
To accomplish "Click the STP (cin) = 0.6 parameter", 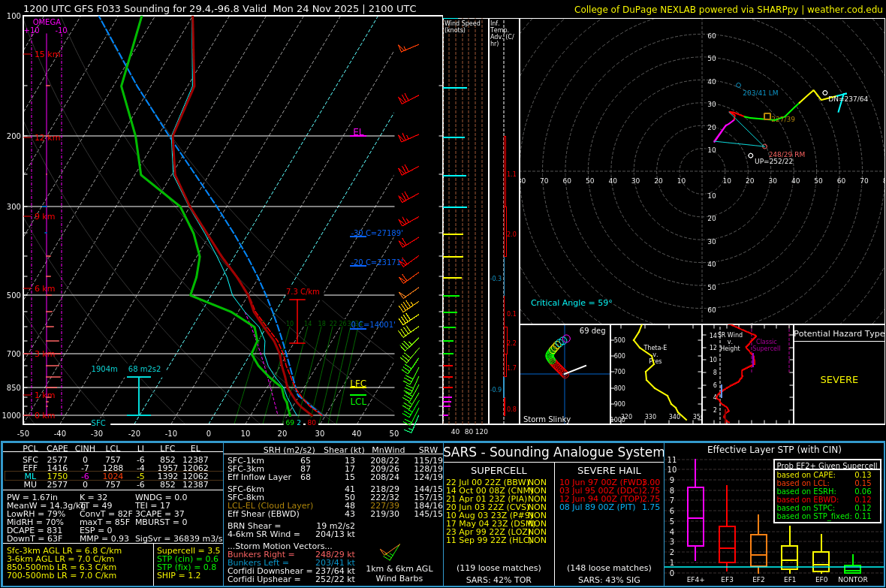I will pyautogui.click(x=187, y=559).
